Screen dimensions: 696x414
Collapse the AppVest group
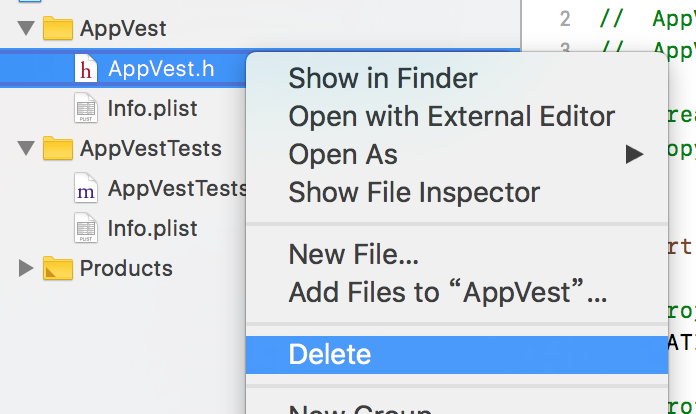coord(27,28)
